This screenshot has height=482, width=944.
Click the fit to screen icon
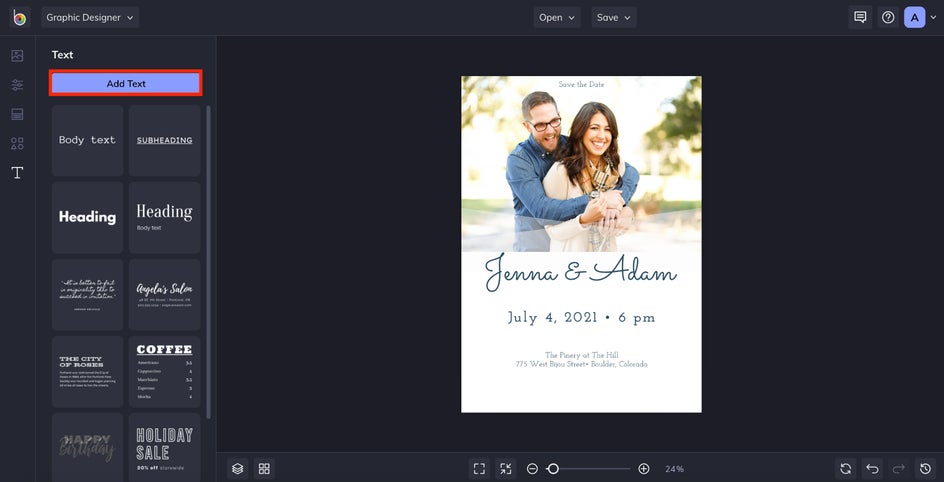(x=479, y=469)
